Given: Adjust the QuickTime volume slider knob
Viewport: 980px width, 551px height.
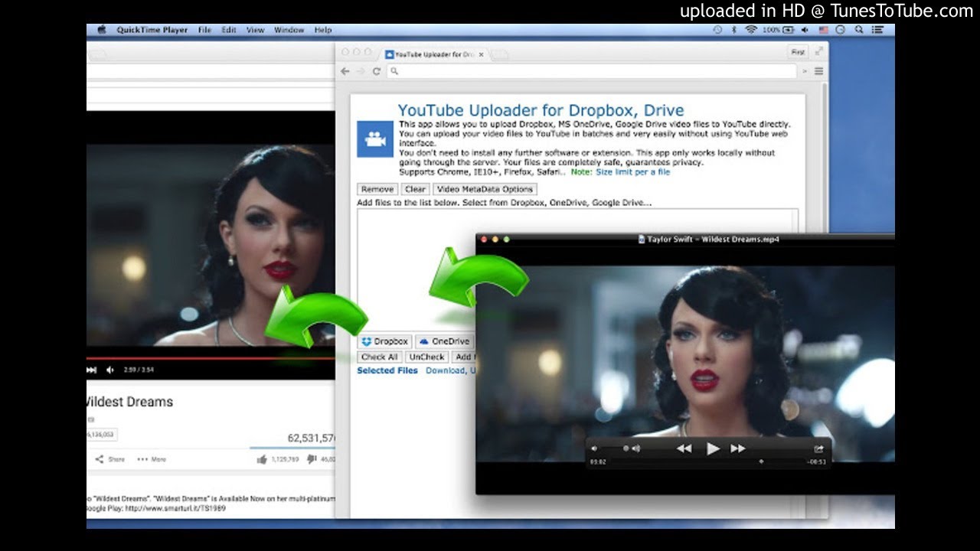Looking at the screenshot, I should click(626, 448).
